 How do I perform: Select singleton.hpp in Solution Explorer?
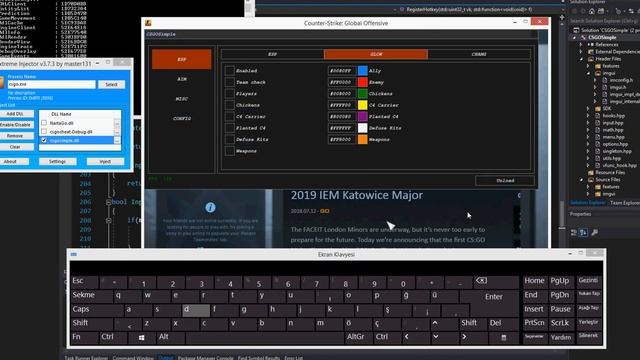point(617,151)
